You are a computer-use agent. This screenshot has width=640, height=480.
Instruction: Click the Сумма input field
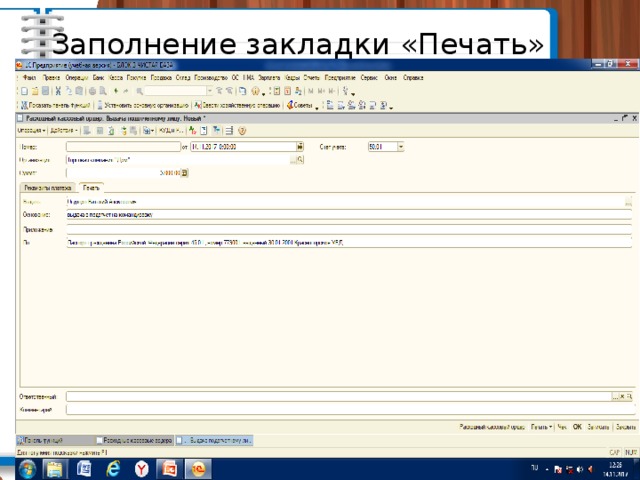point(123,173)
